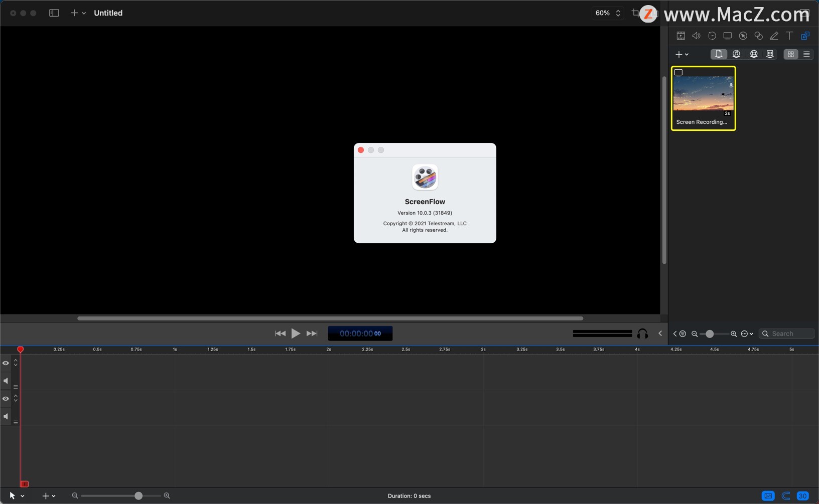Open the timeline tool selection dropdown
819x504 pixels.
tap(22, 496)
